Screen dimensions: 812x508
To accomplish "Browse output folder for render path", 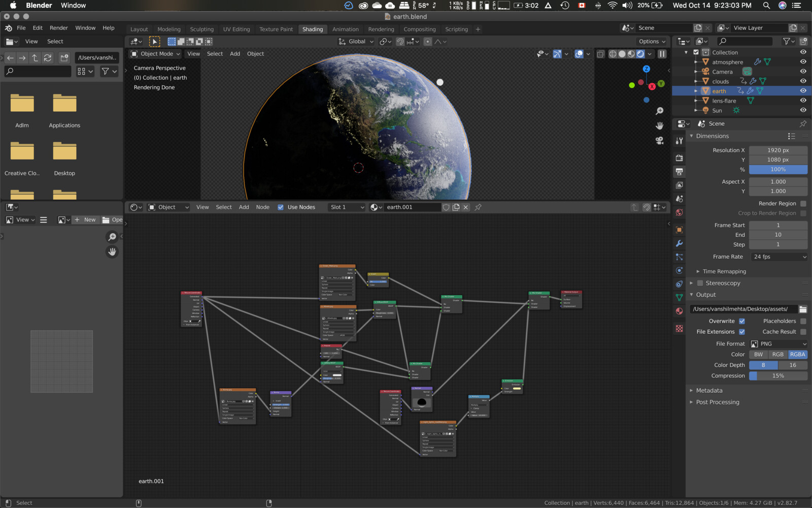I will tap(803, 309).
